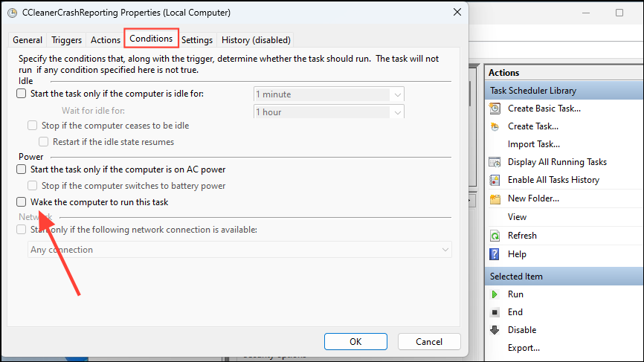Close the CCleanerCrashReporting Properties dialog
The image size is (644, 362).
tap(457, 13)
